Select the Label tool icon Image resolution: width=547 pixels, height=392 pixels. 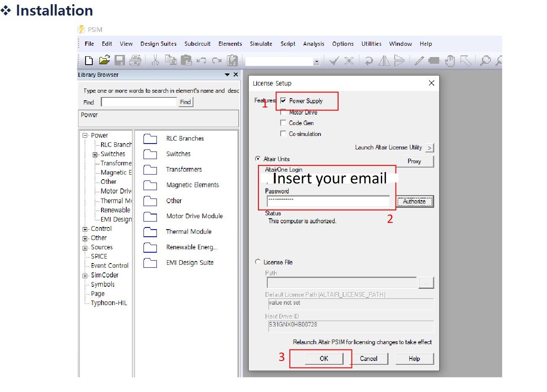(x=434, y=61)
